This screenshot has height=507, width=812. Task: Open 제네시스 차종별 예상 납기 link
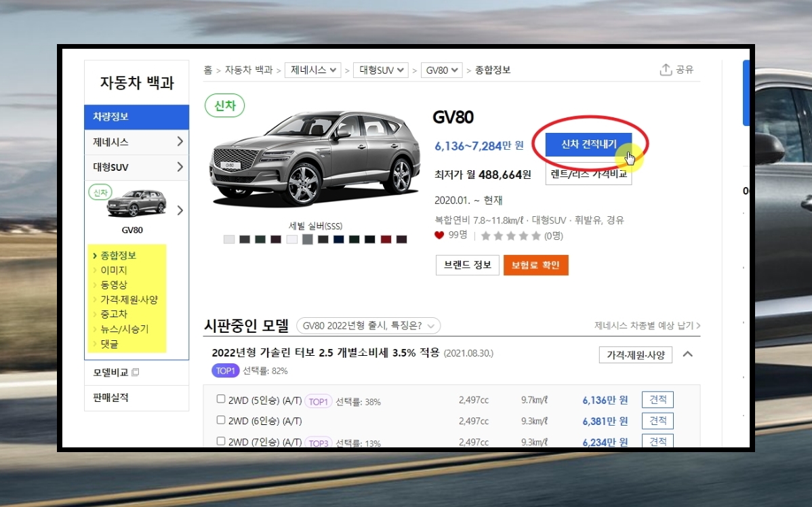coord(647,326)
